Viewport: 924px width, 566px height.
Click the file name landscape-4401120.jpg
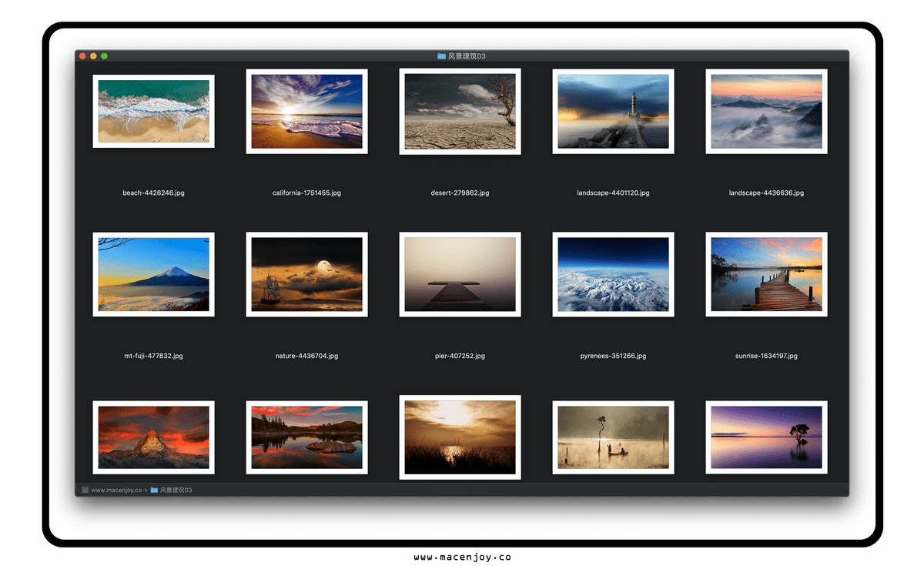coord(613,193)
